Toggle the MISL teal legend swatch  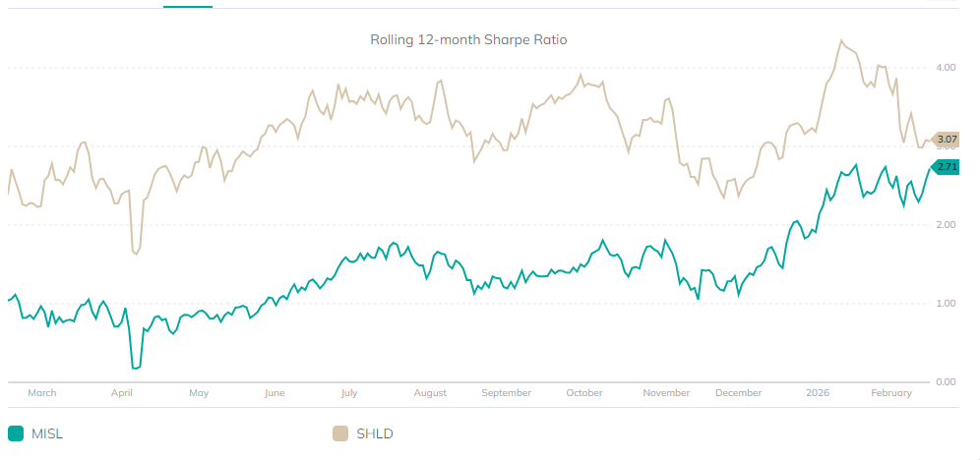(x=16, y=433)
